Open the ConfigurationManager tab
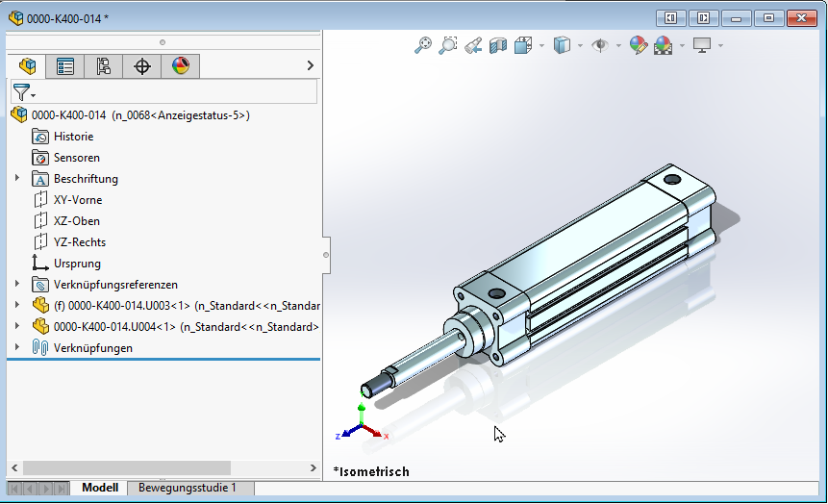Image resolution: width=828 pixels, height=504 pixels. [104, 66]
